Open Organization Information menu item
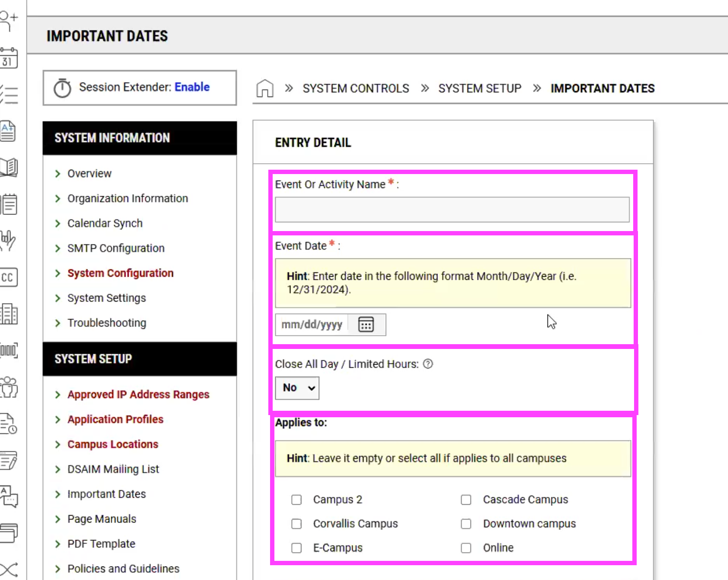728x580 pixels. point(128,198)
